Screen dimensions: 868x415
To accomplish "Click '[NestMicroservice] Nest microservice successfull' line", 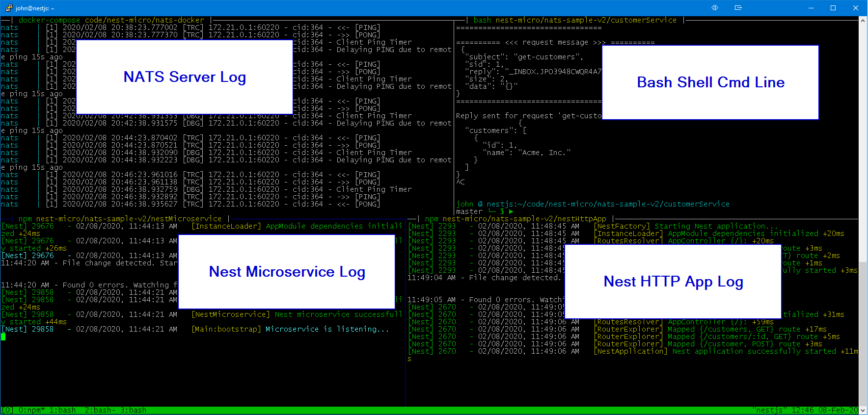I will tap(297, 314).
